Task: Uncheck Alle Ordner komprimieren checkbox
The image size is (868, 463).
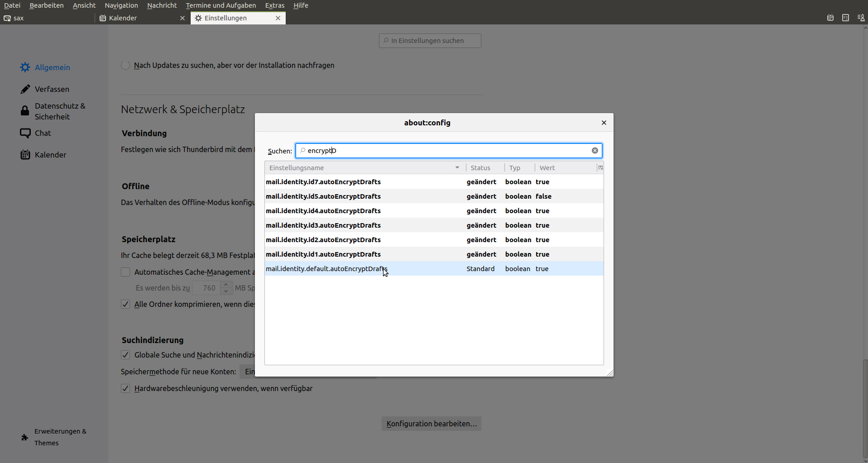Action: (125, 304)
